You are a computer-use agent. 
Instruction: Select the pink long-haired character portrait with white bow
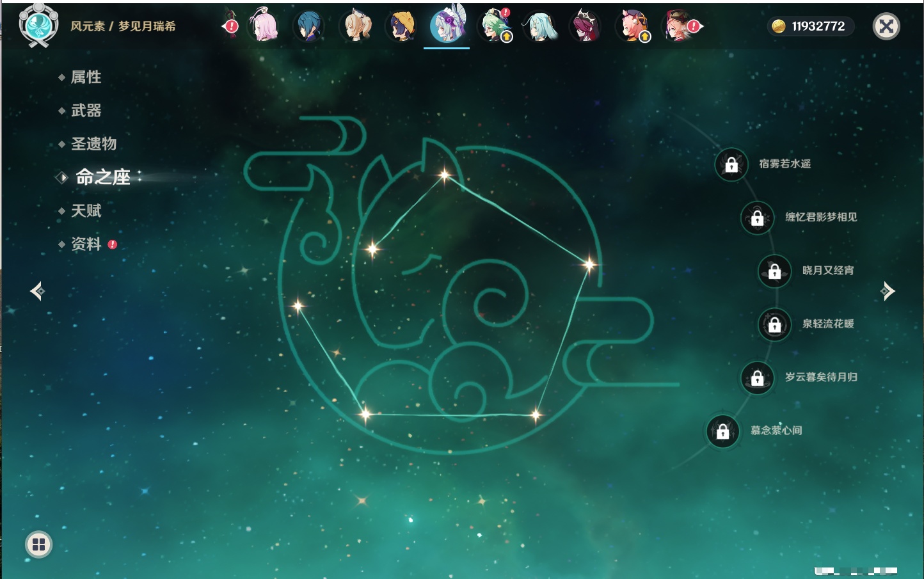(263, 26)
